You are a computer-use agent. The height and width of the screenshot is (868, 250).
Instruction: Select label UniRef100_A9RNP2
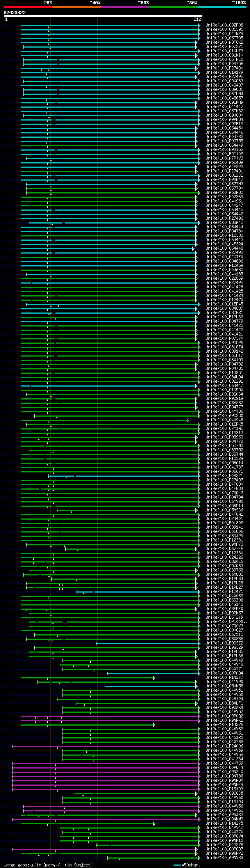pyautogui.click(x=224, y=854)
